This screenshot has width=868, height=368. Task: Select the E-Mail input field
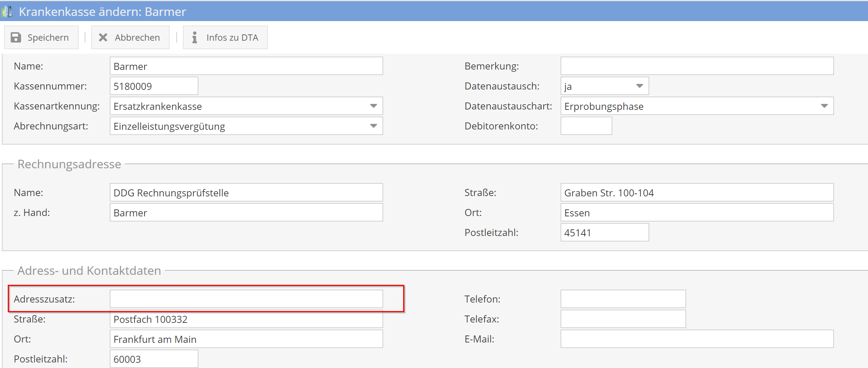click(x=697, y=339)
